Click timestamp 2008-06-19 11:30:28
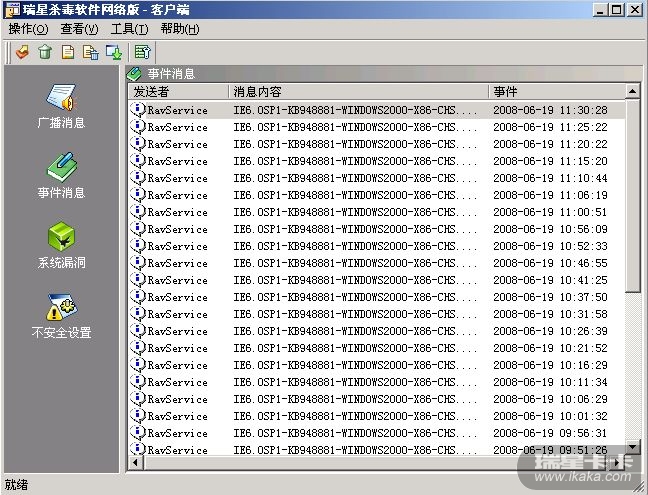648x495 pixels. coord(550,110)
